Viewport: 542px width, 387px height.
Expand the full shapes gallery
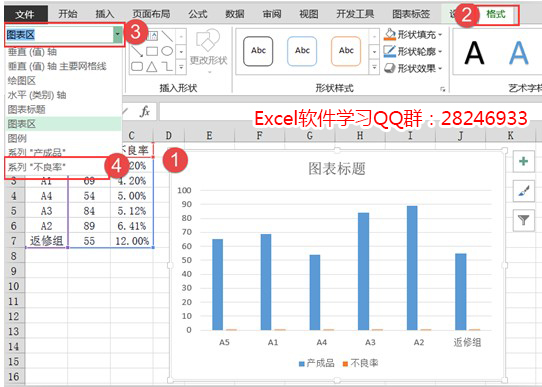point(181,67)
